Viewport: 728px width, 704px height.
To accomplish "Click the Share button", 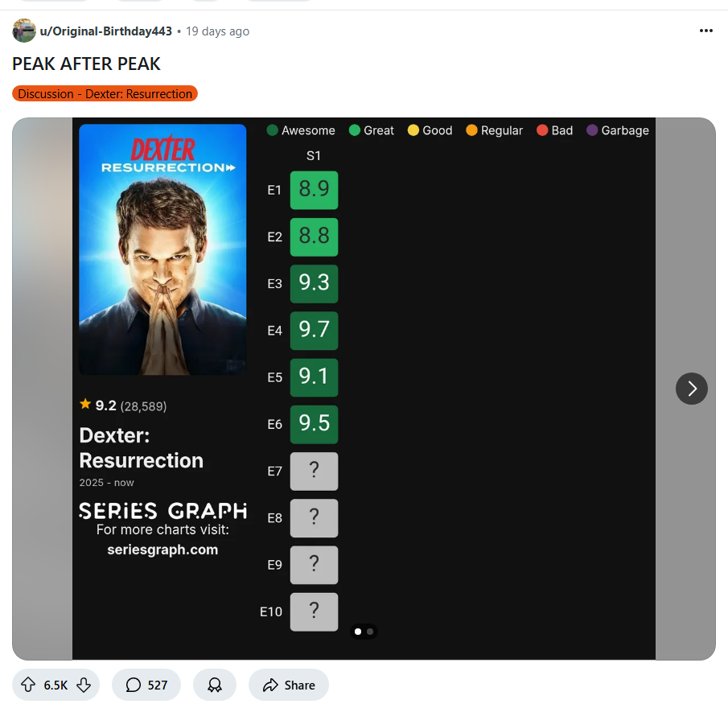I will [x=288, y=685].
